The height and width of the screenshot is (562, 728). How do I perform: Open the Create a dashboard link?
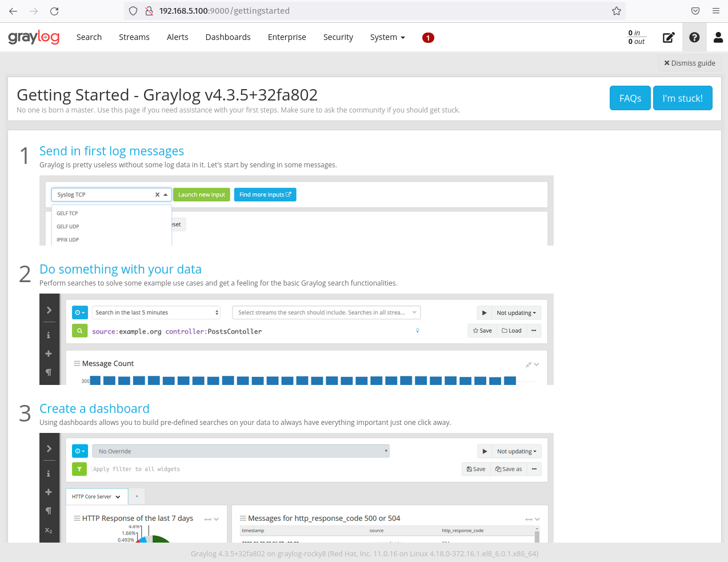[x=94, y=408]
